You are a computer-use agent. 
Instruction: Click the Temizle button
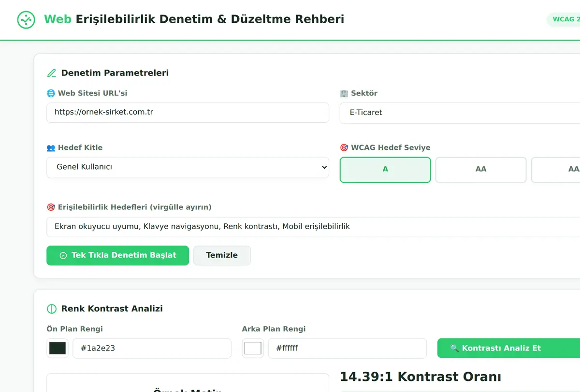point(222,255)
